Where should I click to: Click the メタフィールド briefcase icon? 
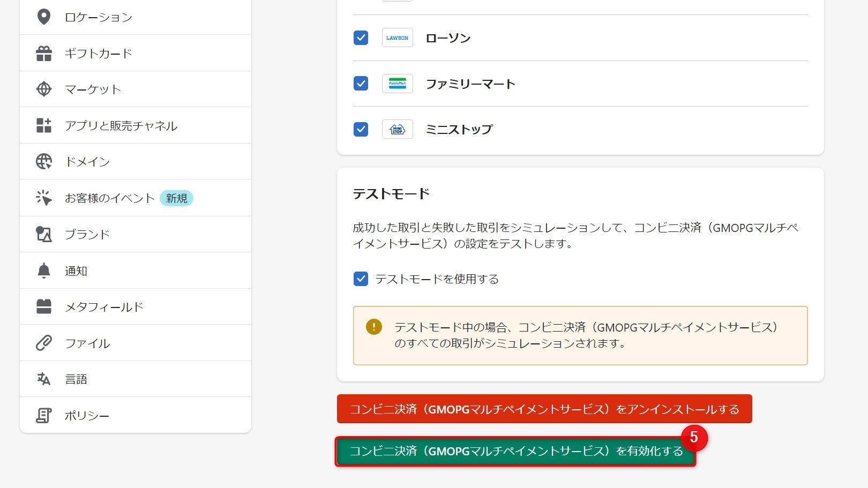tap(44, 306)
